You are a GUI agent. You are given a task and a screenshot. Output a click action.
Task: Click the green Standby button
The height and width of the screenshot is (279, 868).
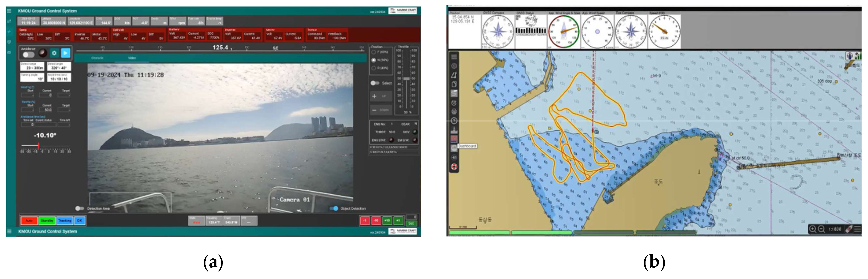(47, 221)
